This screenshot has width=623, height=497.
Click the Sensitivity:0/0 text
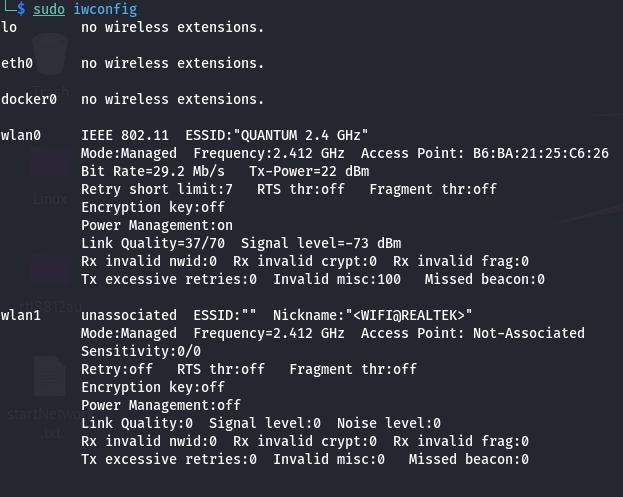(141, 351)
